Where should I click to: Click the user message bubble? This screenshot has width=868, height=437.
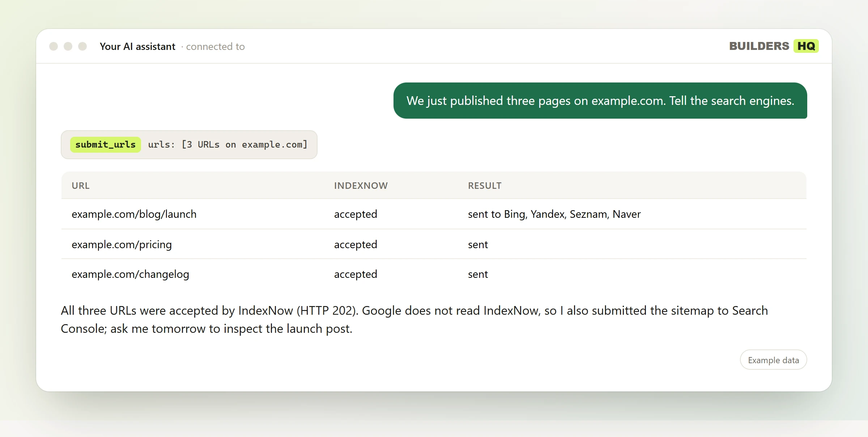click(x=600, y=101)
